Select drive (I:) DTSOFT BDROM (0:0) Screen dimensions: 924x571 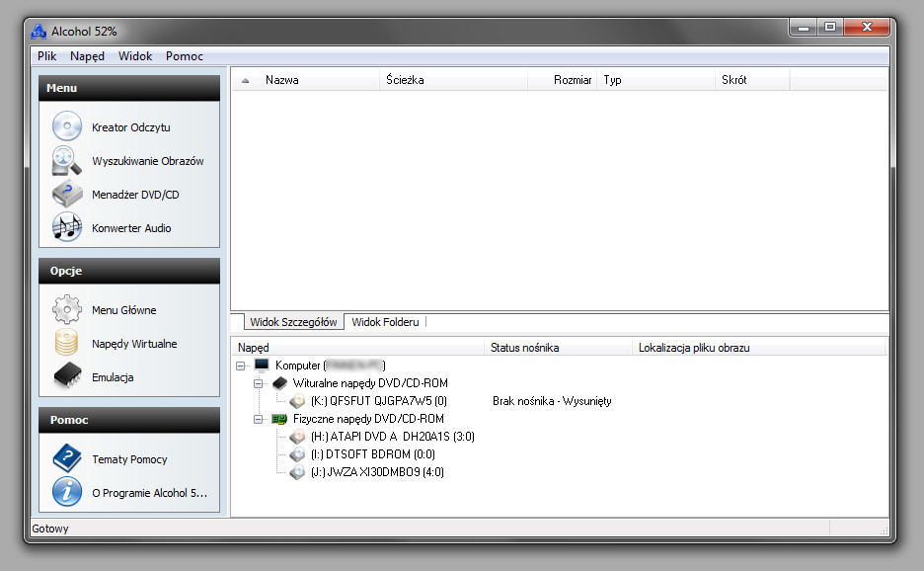tap(373, 454)
